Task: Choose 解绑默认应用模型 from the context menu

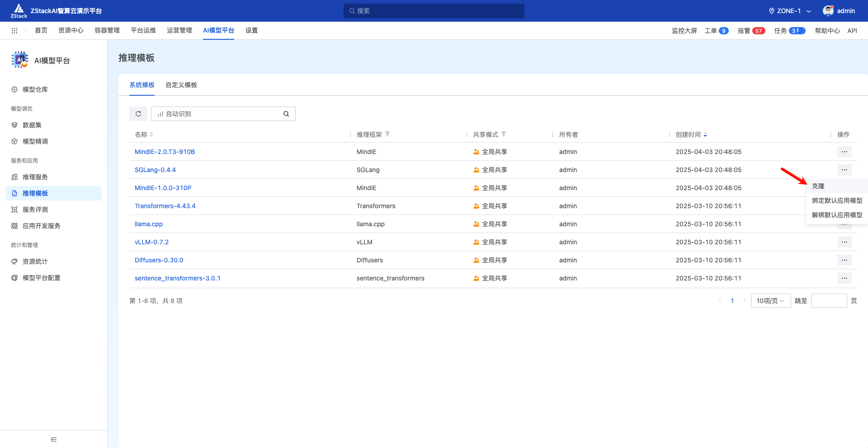Action: (837, 215)
